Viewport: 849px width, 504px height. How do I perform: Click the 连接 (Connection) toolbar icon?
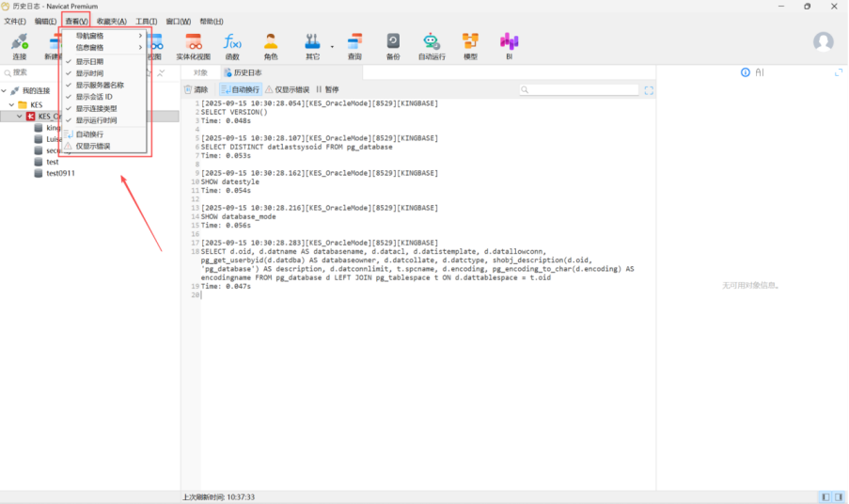(x=19, y=45)
